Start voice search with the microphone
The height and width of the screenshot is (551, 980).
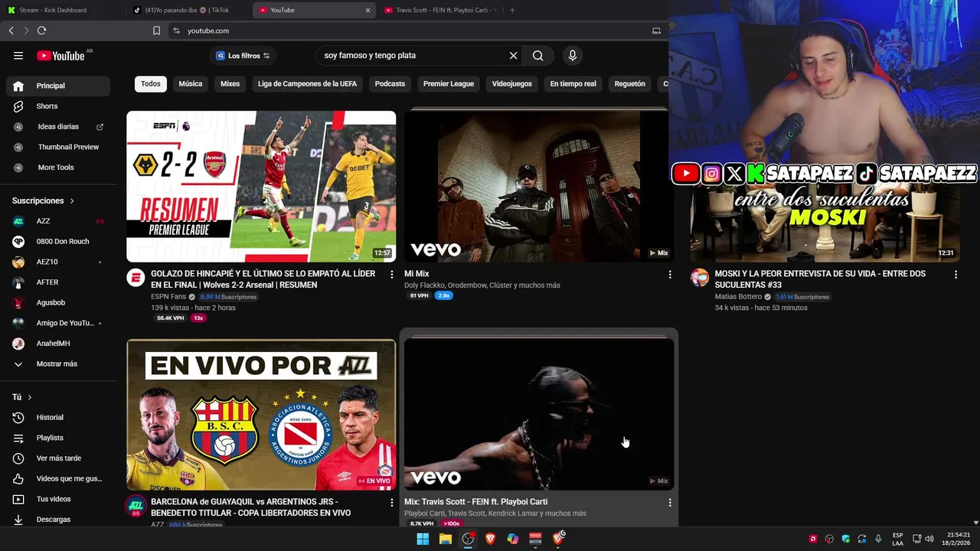572,55
